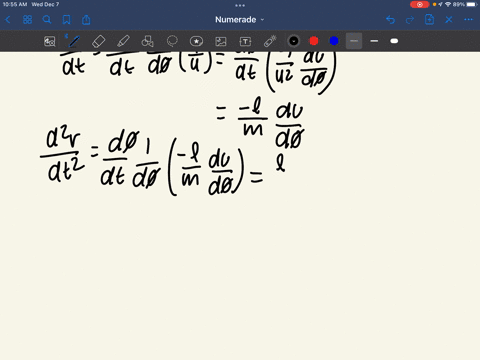Select the medium stroke width
The height and width of the screenshot is (360, 480).
click(374, 41)
